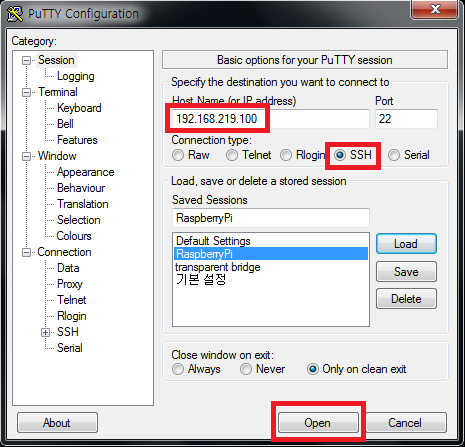Select transparent bridge saved session
Screen dimensions: 465x447
[271, 267]
